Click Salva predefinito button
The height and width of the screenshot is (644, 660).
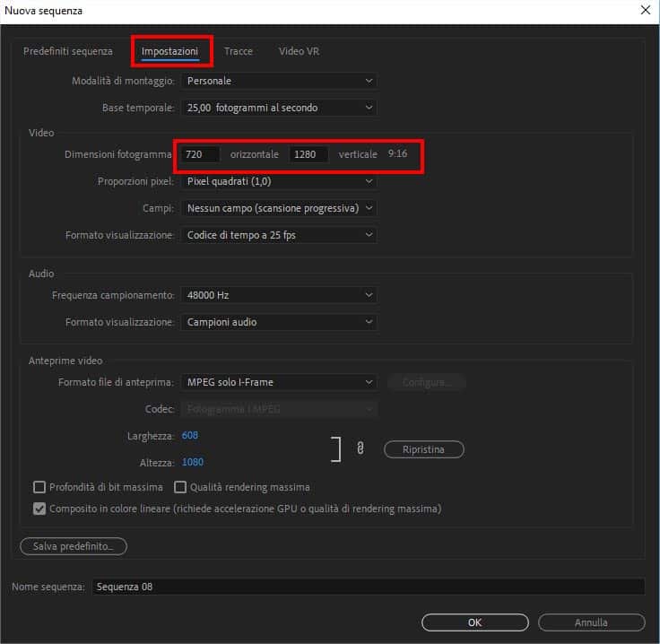tap(74, 546)
